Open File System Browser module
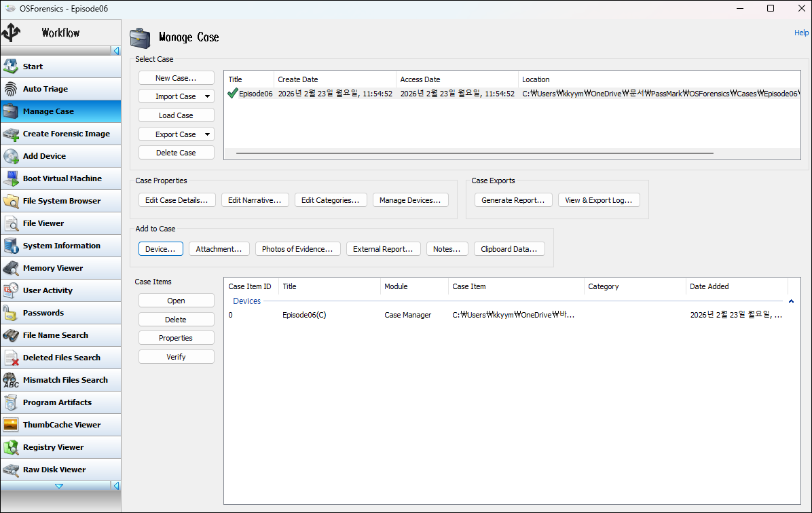 [x=61, y=201]
